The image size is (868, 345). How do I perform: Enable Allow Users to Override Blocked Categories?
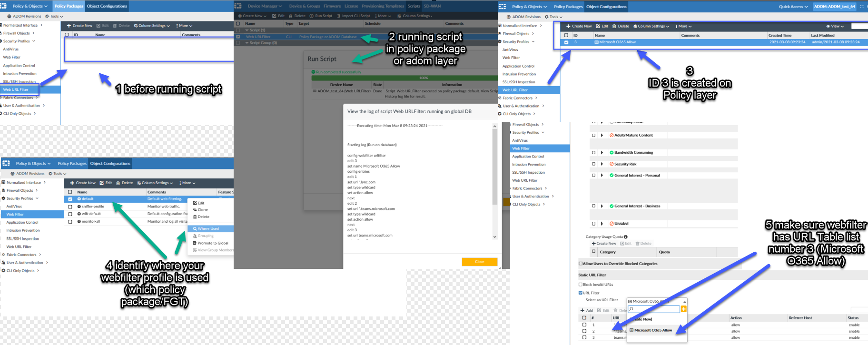coord(581,264)
